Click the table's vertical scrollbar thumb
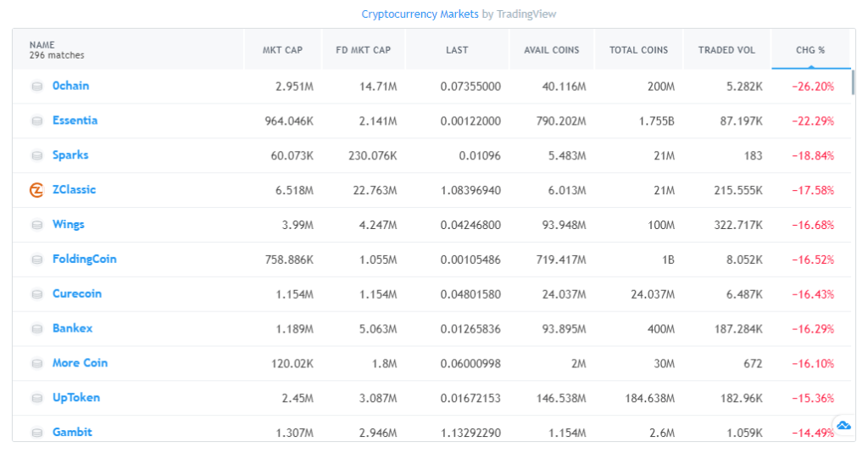Screen dimensions: 868x453 (x=852, y=82)
